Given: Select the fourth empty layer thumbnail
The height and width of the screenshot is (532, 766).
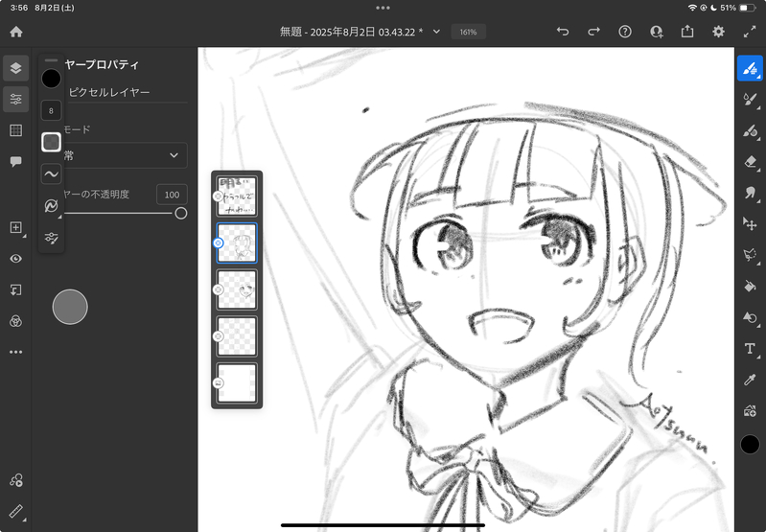Looking at the screenshot, I should click(237, 336).
